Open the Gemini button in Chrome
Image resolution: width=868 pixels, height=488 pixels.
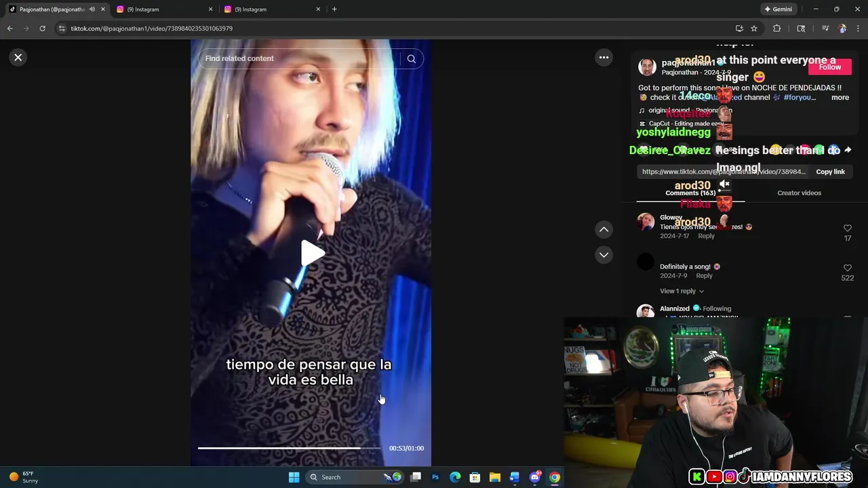(778, 9)
